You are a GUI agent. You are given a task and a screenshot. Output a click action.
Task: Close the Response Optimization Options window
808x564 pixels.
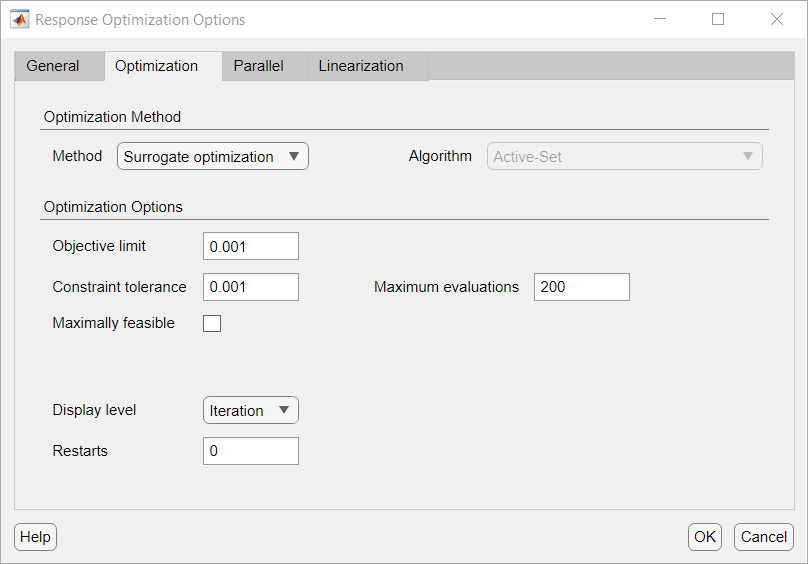[777, 20]
